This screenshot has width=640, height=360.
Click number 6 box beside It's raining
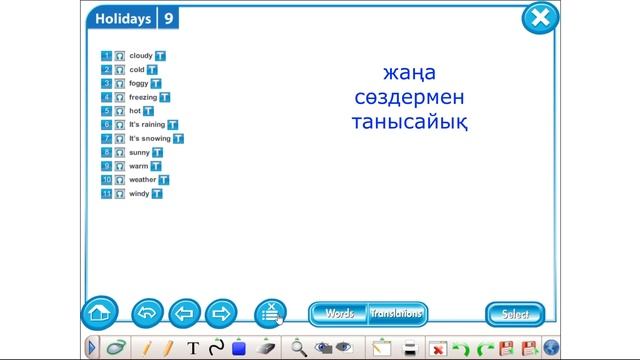pos(106,124)
